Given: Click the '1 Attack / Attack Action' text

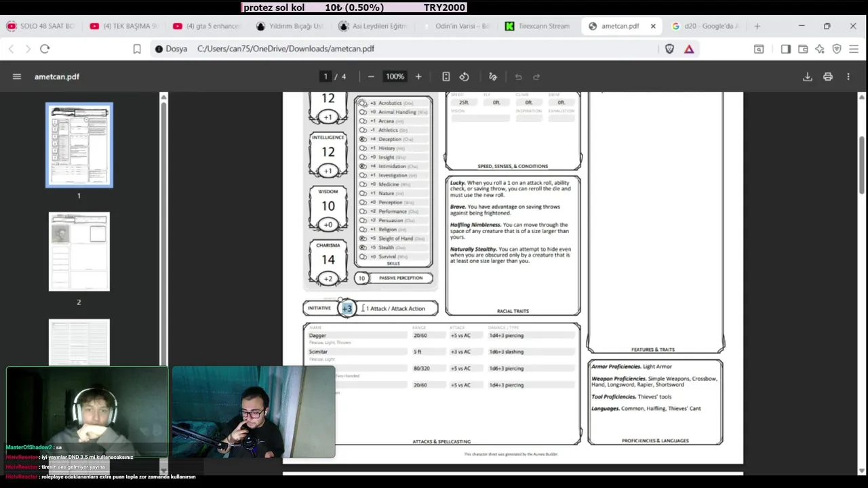Looking at the screenshot, I should coord(396,308).
